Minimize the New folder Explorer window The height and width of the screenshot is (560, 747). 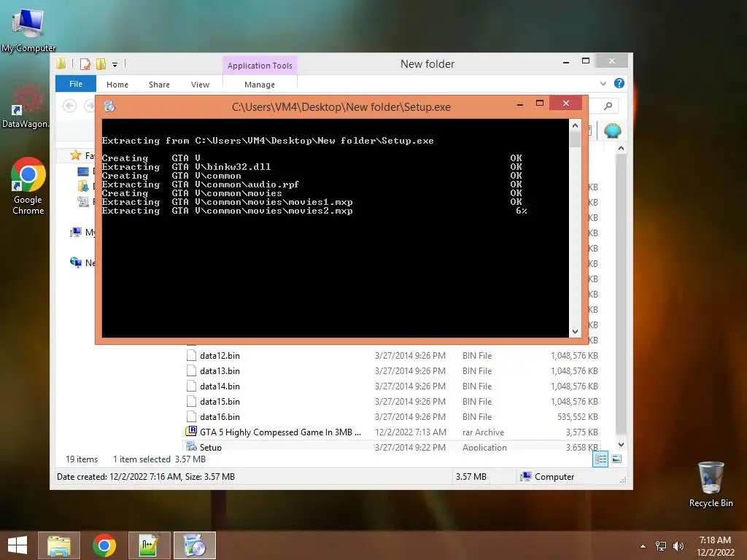coord(566,62)
